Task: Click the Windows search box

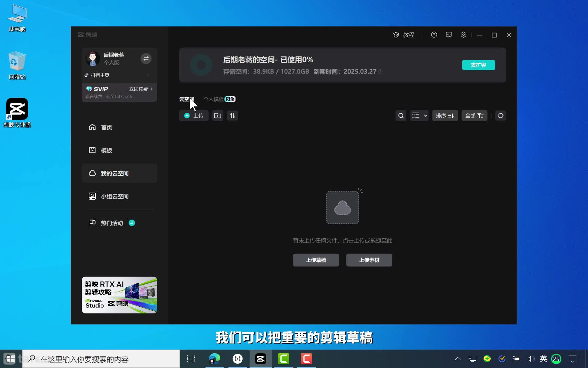Action: tap(101, 359)
